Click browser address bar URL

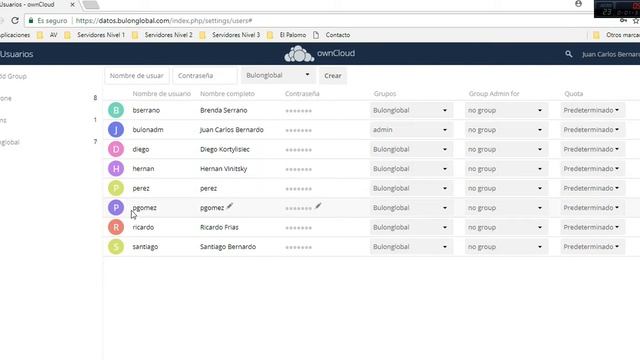click(164, 20)
